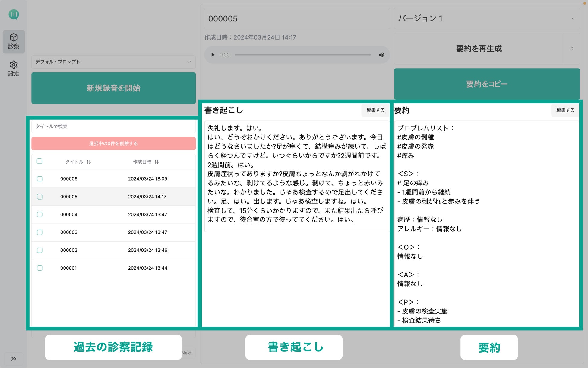
Task: Check the box for record 000003
Action: (40, 232)
